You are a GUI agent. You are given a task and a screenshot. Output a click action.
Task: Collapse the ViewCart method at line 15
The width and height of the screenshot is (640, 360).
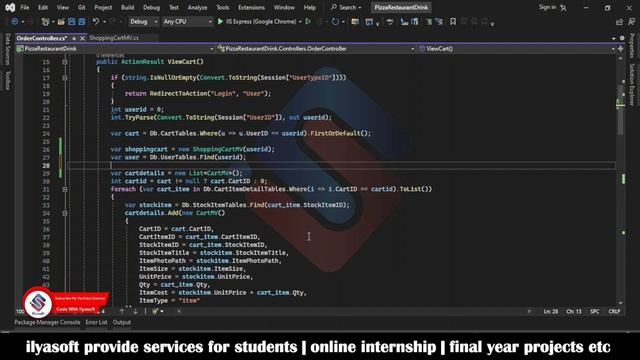(x=65, y=62)
